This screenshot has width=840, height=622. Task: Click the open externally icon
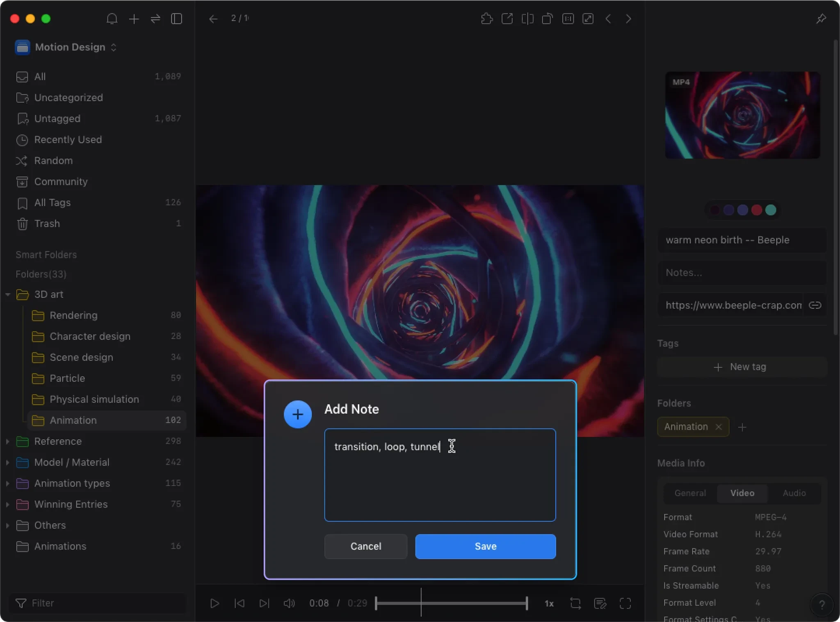tap(507, 19)
